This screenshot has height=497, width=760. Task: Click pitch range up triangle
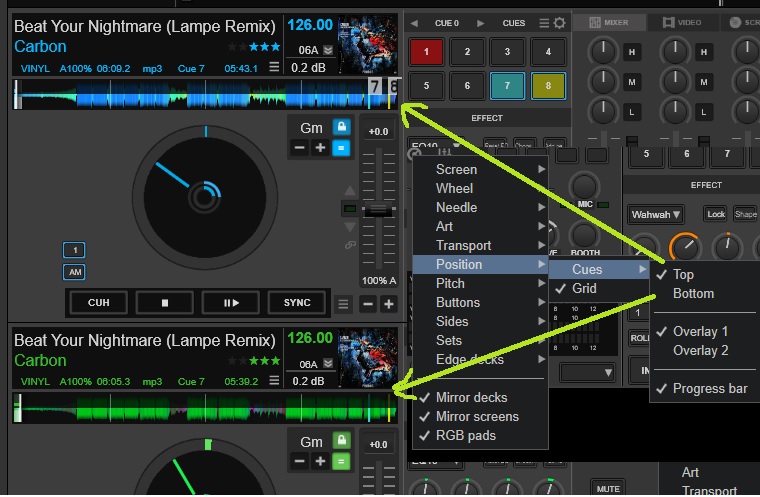350,189
